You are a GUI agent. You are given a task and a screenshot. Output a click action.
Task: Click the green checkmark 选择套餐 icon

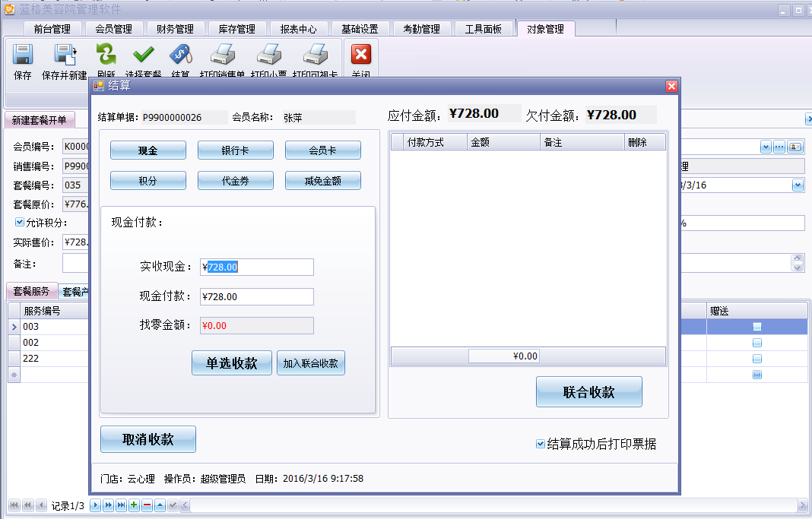click(x=143, y=55)
